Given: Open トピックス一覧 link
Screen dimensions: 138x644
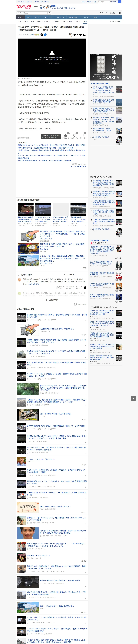Looking at the screenshot, I should point(115,21).
